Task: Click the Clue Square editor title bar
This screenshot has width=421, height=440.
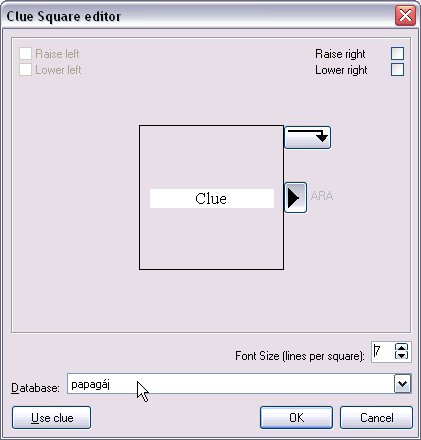Action: click(200, 15)
